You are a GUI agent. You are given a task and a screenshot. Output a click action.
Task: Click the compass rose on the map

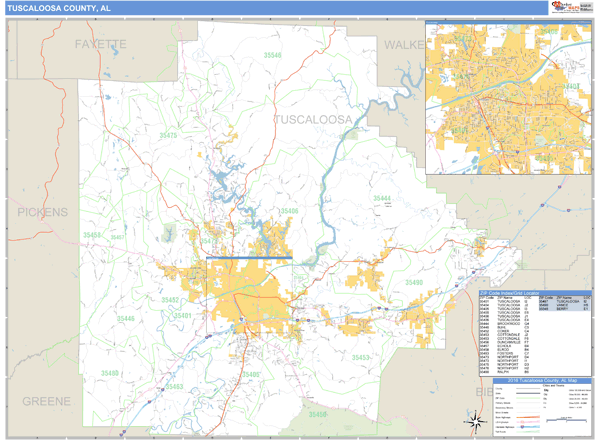tap(475, 422)
